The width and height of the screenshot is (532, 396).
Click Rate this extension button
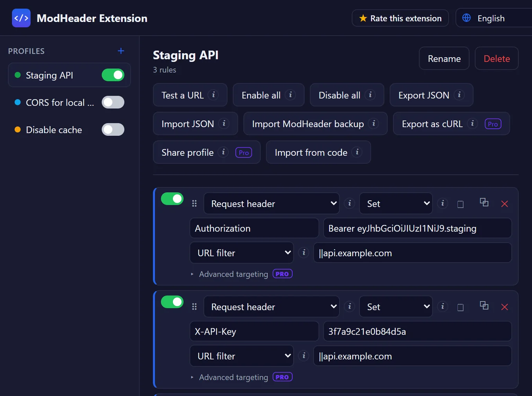[400, 18]
